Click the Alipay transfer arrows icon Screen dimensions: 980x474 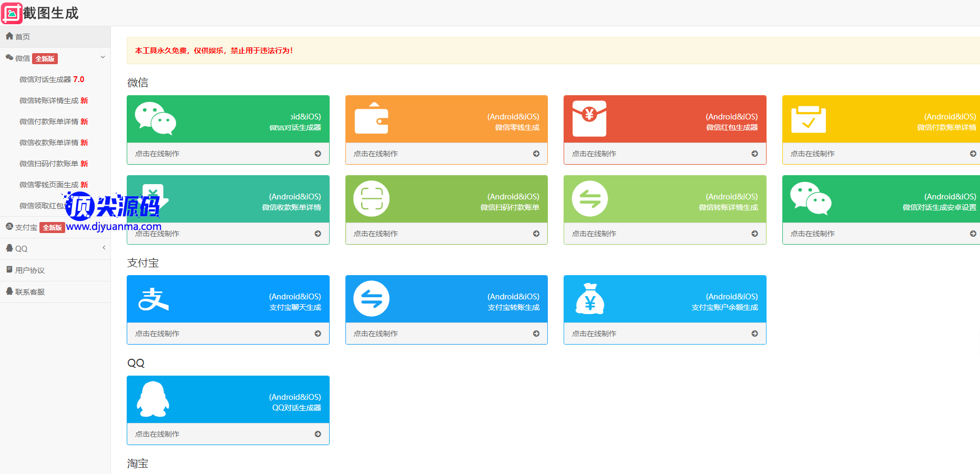coord(371,299)
